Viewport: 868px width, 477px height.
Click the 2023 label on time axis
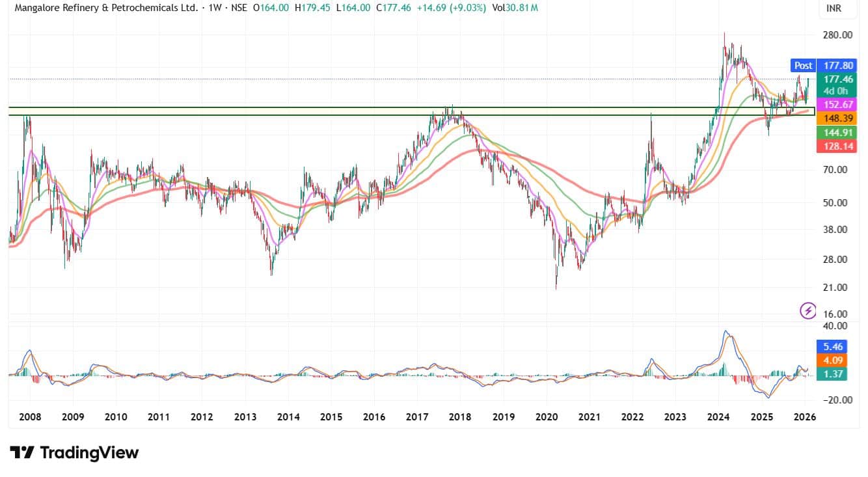675,416
